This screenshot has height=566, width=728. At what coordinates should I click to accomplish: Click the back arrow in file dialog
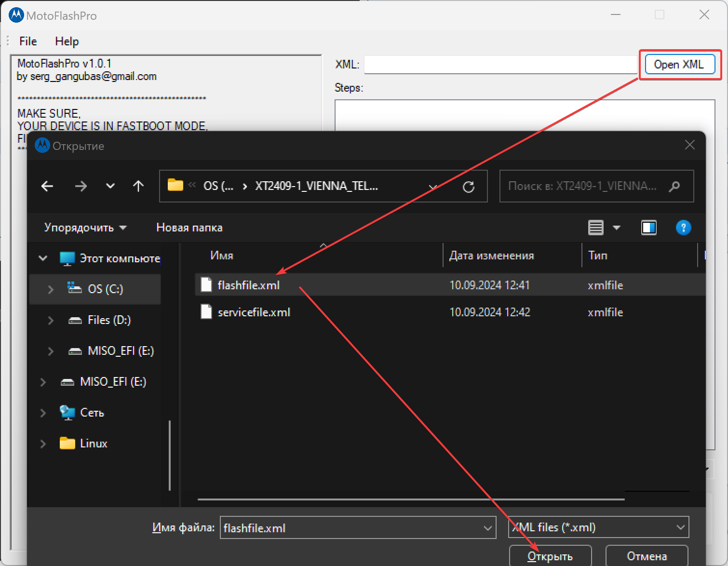[x=47, y=186]
